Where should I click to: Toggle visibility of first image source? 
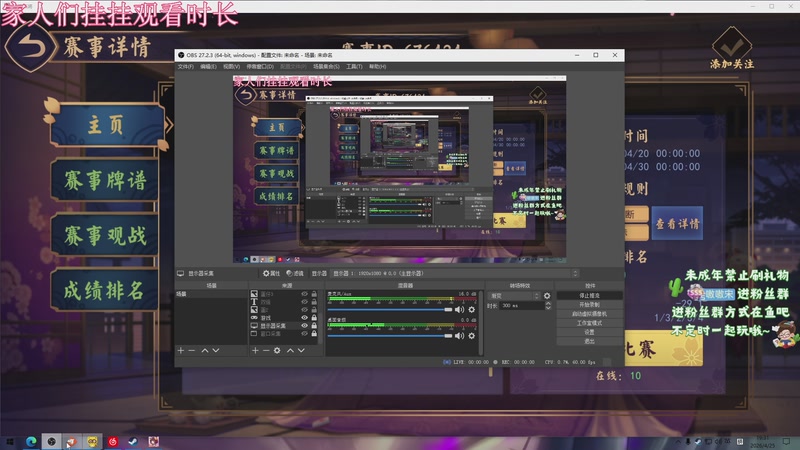(x=305, y=294)
